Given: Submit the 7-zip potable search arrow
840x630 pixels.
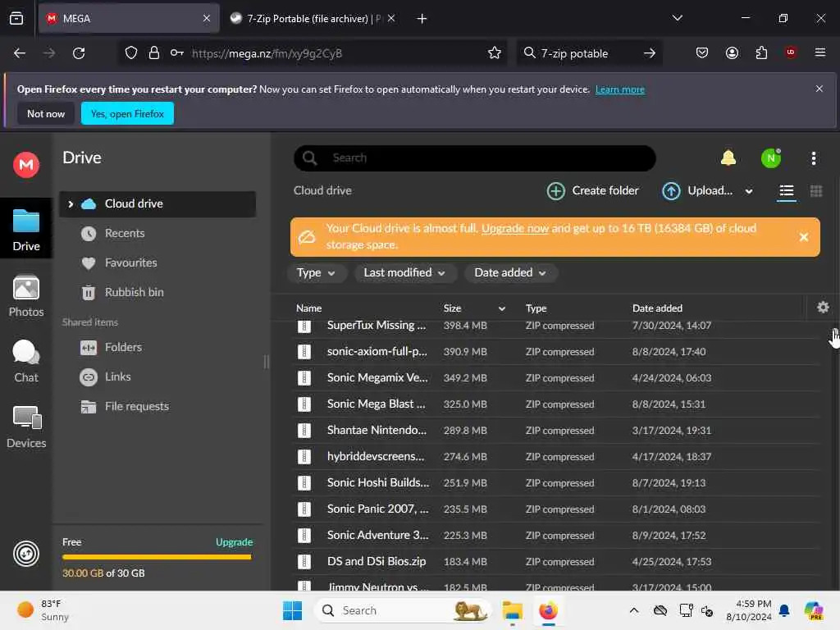Looking at the screenshot, I should [650, 53].
